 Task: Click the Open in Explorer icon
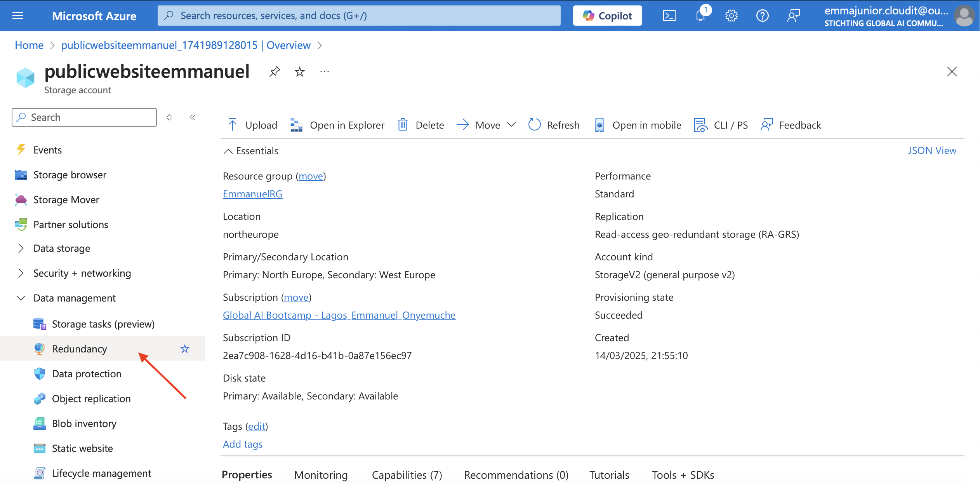point(296,125)
